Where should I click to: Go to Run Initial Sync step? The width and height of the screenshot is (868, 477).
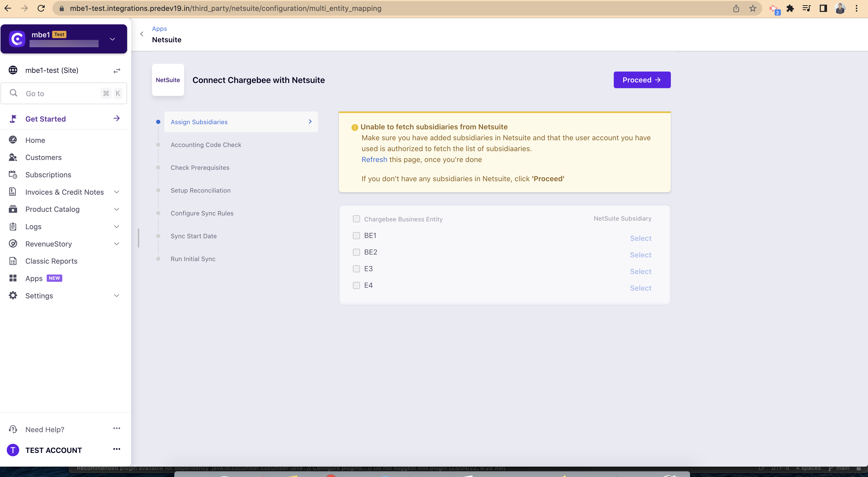pyautogui.click(x=193, y=259)
